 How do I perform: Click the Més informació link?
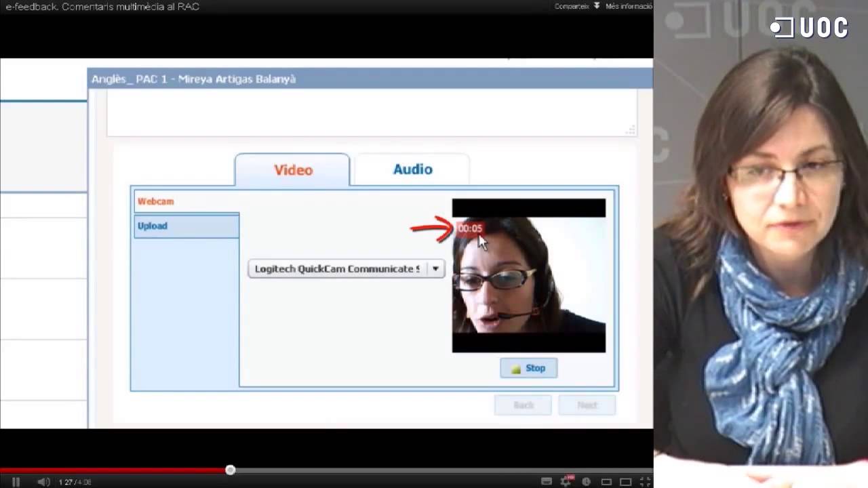[x=629, y=6]
